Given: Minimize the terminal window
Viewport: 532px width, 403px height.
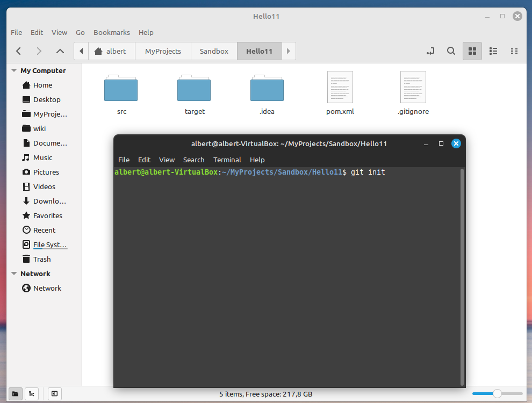Looking at the screenshot, I should point(426,143).
